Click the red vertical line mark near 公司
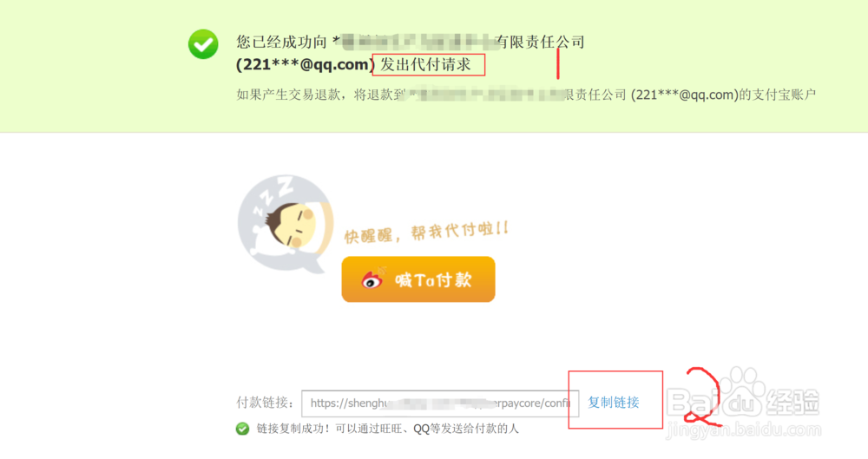 (558, 63)
